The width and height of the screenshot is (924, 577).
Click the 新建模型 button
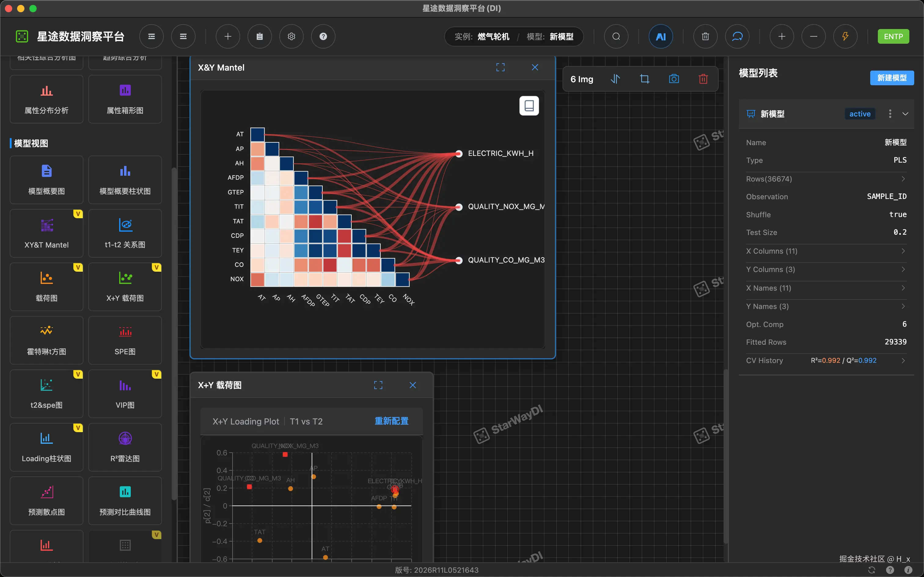(891, 78)
